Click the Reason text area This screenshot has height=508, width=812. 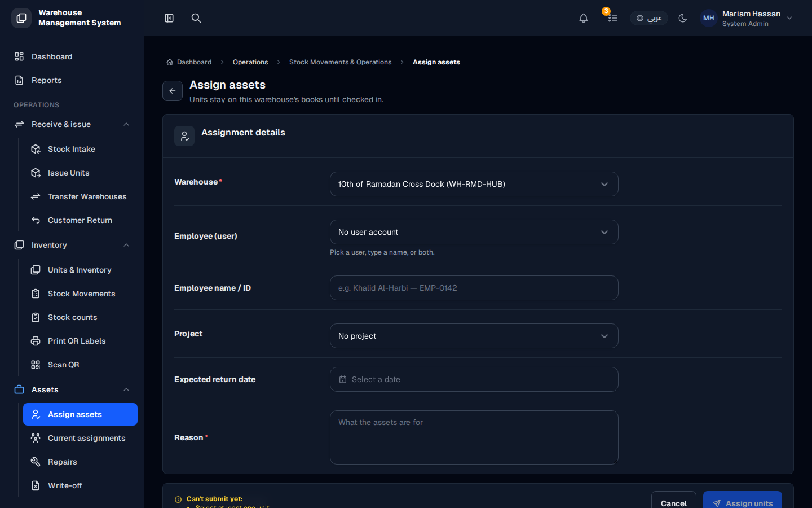click(x=474, y=437)
